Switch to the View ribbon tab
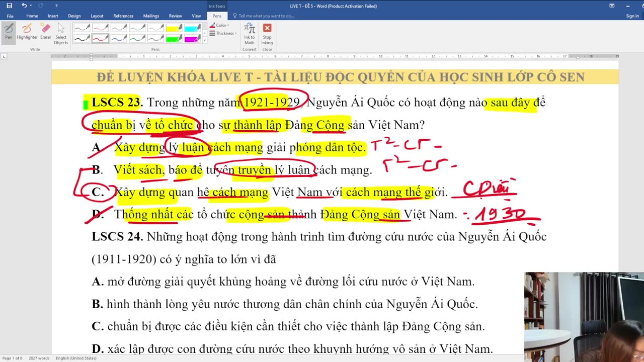Screen dimensions: 644x362 (196, 16)
